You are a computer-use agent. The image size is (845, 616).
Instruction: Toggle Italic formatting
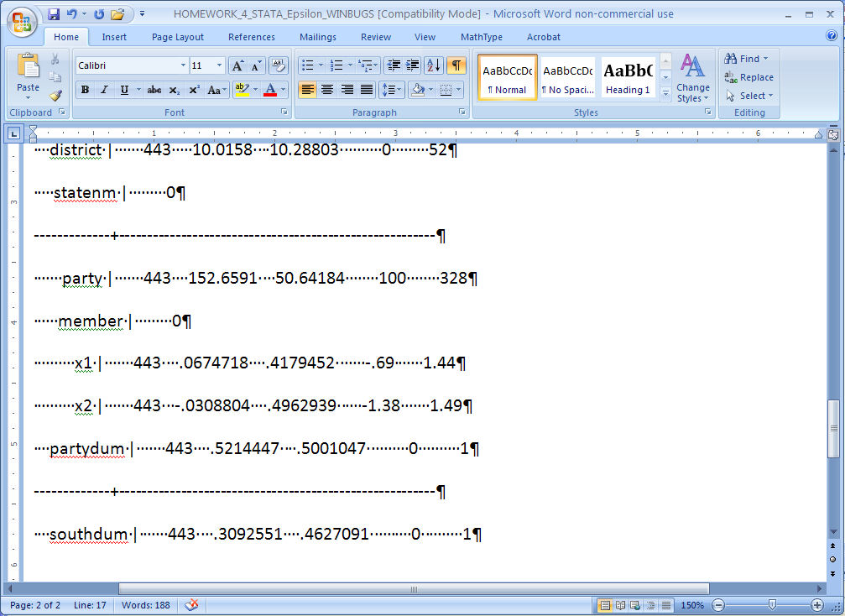[104, 90]
